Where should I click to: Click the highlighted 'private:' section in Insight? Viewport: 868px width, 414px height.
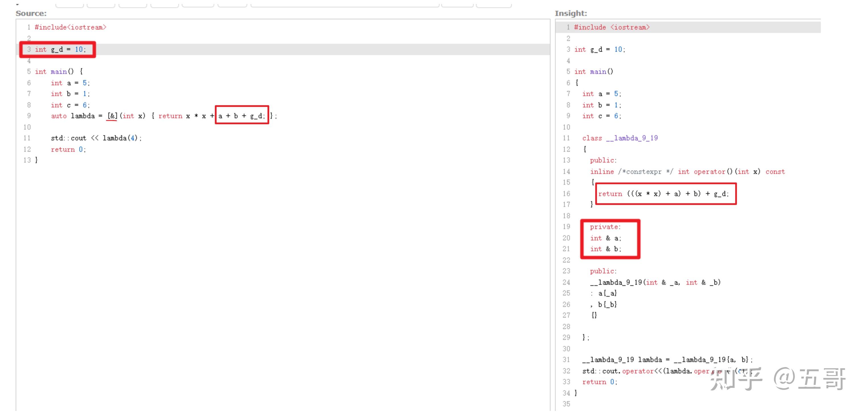point(605,227)
